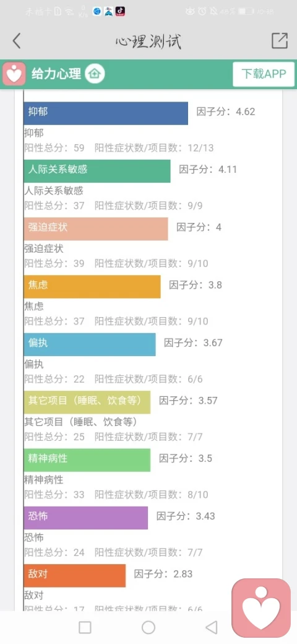Click the 下载APP button
Viewport: 297px width, 644px height.
264,74
